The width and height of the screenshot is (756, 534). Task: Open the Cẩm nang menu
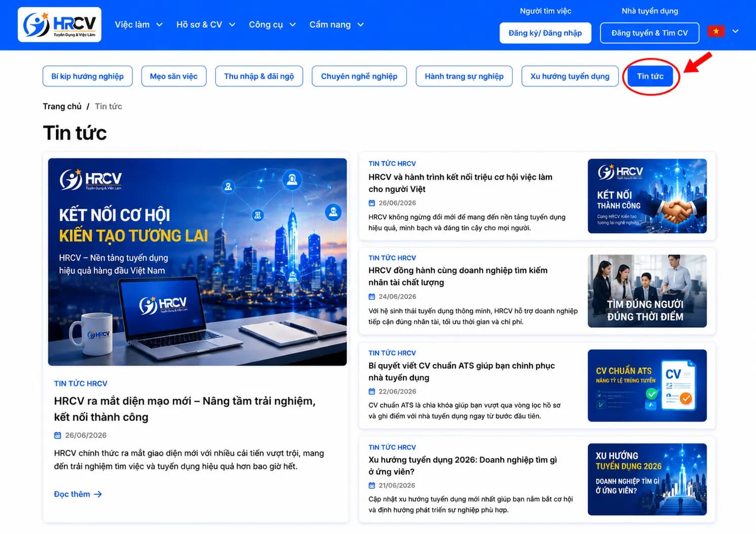click(336, 24)
